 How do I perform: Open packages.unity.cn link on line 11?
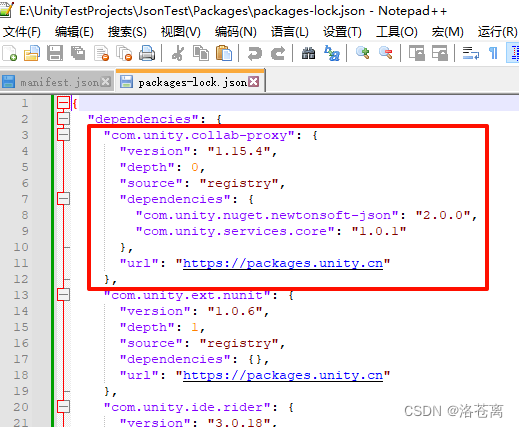pos(283,263)
